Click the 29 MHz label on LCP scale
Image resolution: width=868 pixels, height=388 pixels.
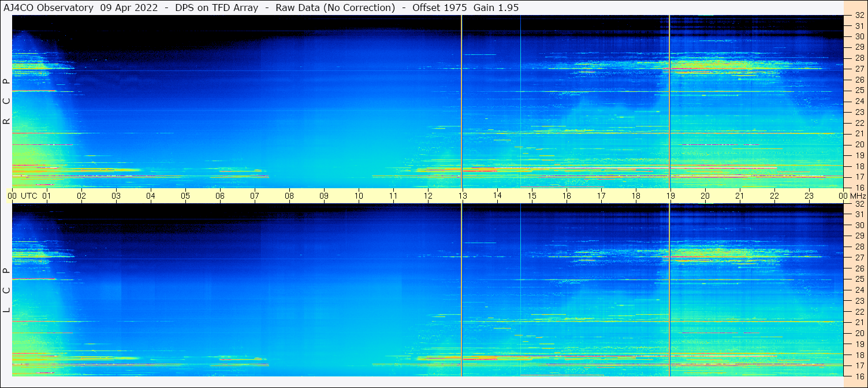point(859,236)
